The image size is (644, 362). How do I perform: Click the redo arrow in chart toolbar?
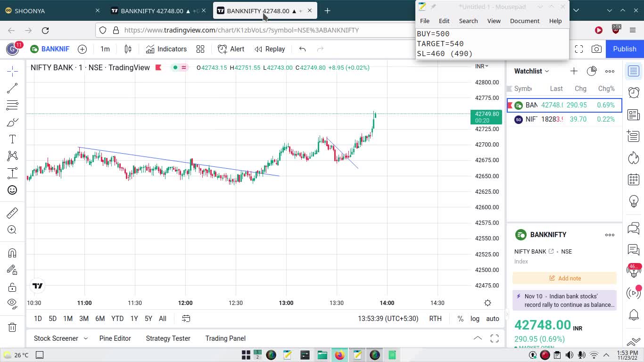point(320,49)
